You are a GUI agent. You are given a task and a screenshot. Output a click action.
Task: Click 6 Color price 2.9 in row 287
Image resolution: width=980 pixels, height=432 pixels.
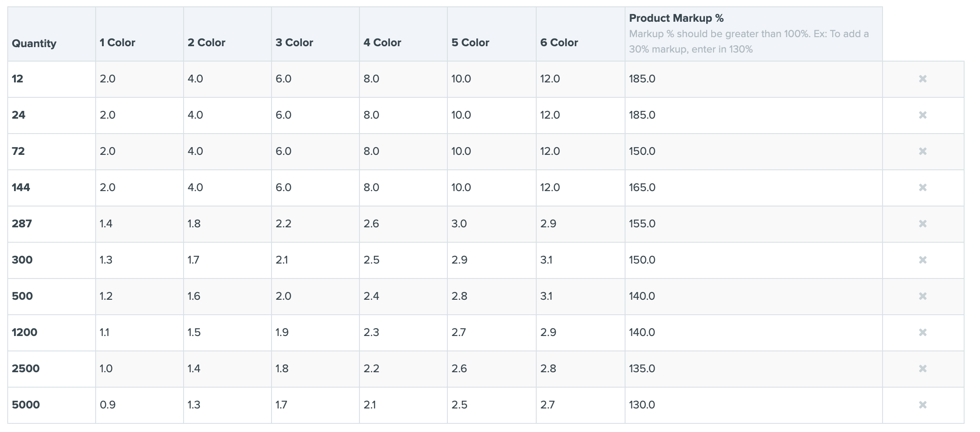pyautogui.click(x=581, y=224)
